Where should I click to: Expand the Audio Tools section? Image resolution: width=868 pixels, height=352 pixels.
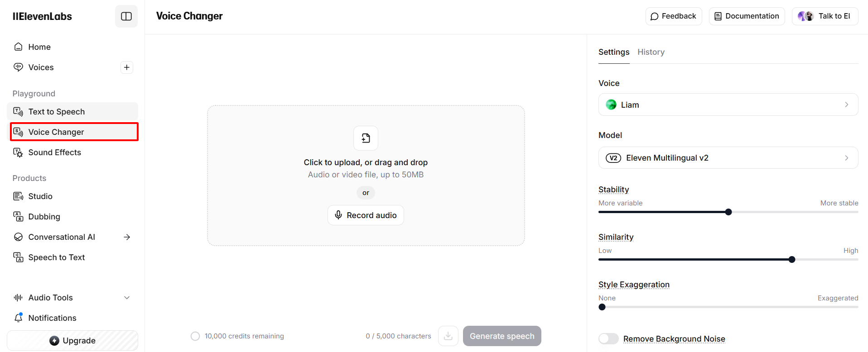tap(127, 298)
